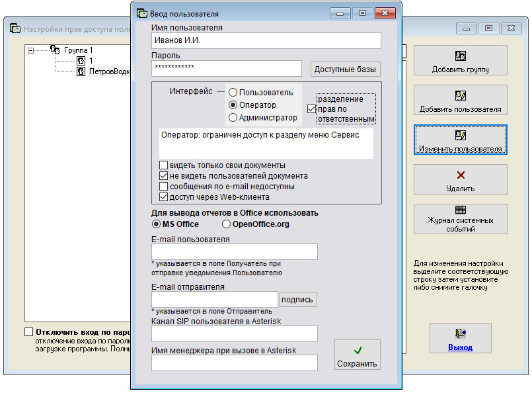The height and width of the screenshot is (393, 532).
Task: Click the user icon beside tree item 1
Action: click(81, 61)
